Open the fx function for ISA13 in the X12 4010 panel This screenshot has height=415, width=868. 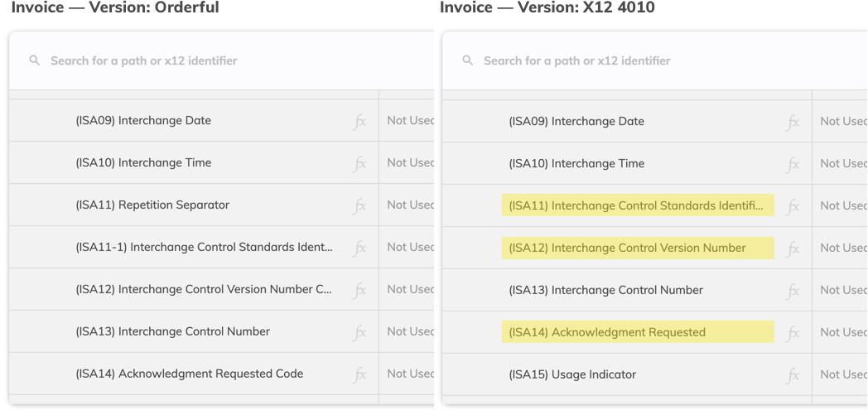point(793,291)
